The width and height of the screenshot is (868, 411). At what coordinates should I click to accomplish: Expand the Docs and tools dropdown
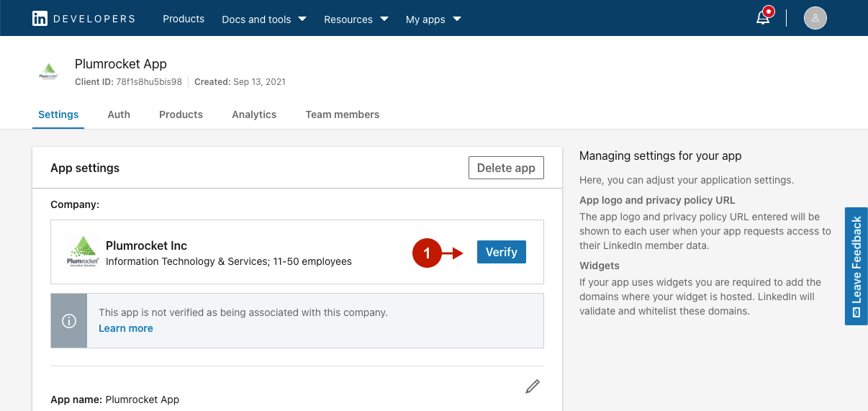coord(263,19)
